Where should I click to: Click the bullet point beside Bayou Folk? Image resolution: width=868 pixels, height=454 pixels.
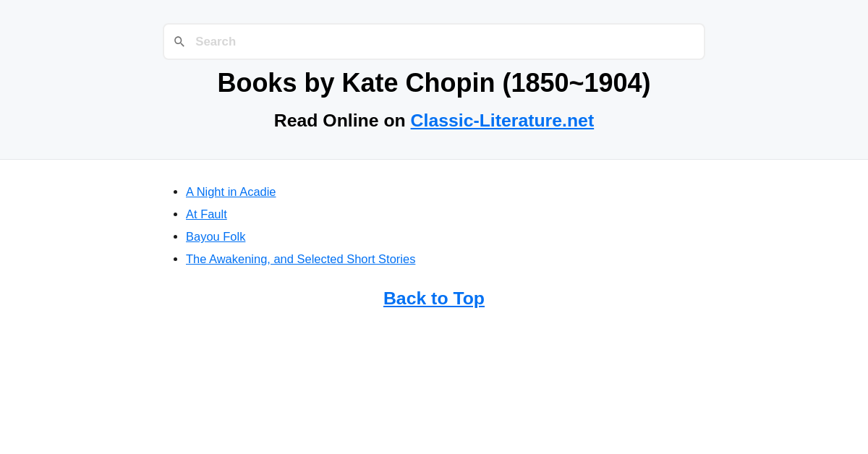tap(174, 236)
